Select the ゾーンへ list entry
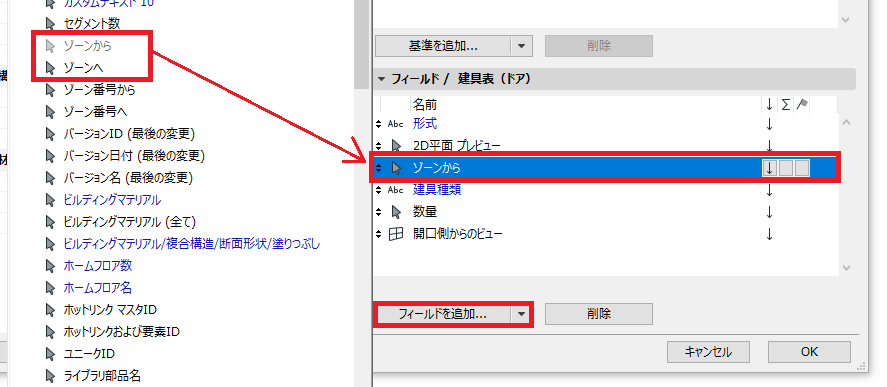The image size is (887, 387). pyautogui.click(x=83, y=67)
